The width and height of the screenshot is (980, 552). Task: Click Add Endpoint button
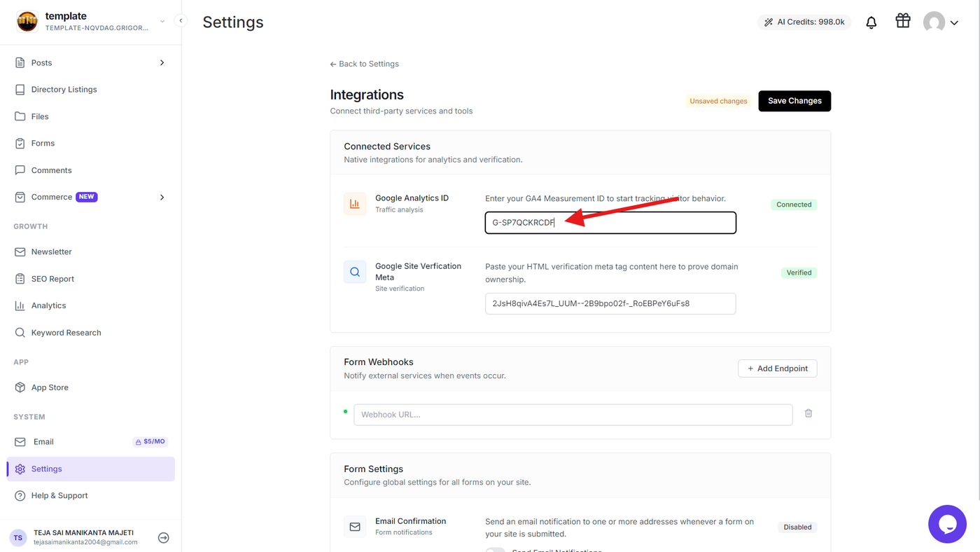(x=778, y=368)
